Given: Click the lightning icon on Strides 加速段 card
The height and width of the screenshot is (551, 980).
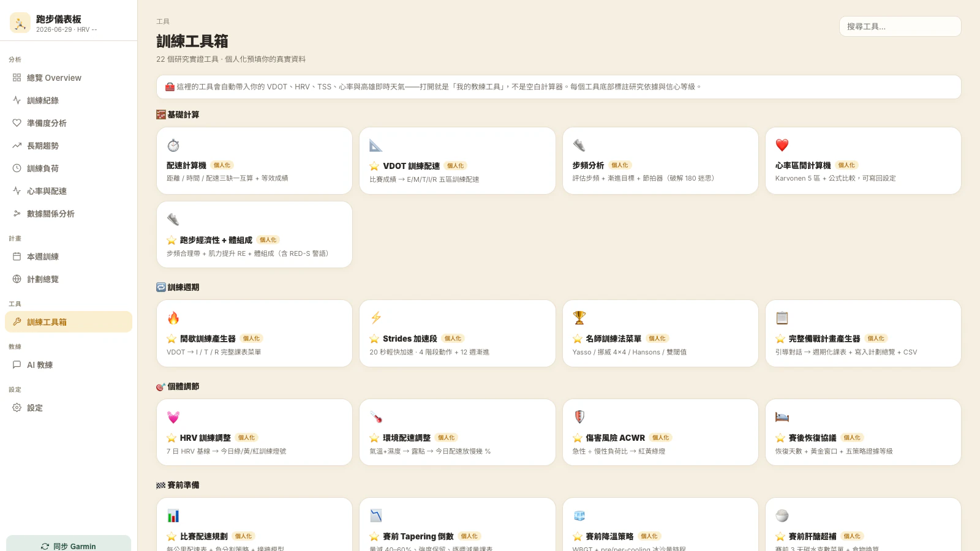Looking at the screenshot, I should tap(376, 318).
